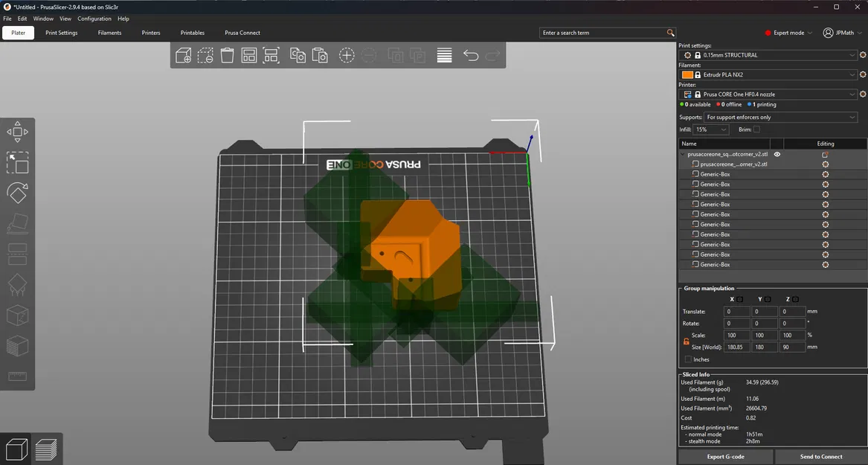Click the Send to Connect button

click(821, 457)
